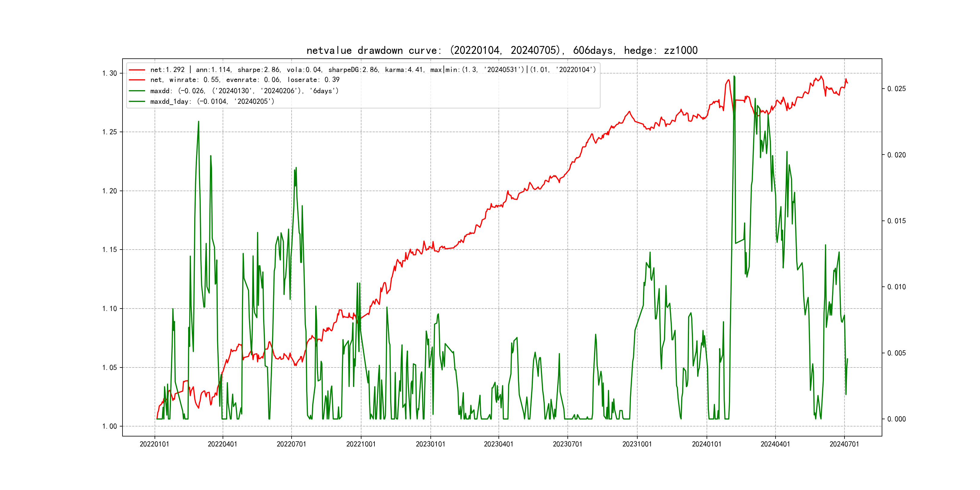Screen dimensions: 980x490
Task: Click the 1.30 left axis tick label
Action: pyautogui.click(x=109, y=73)
